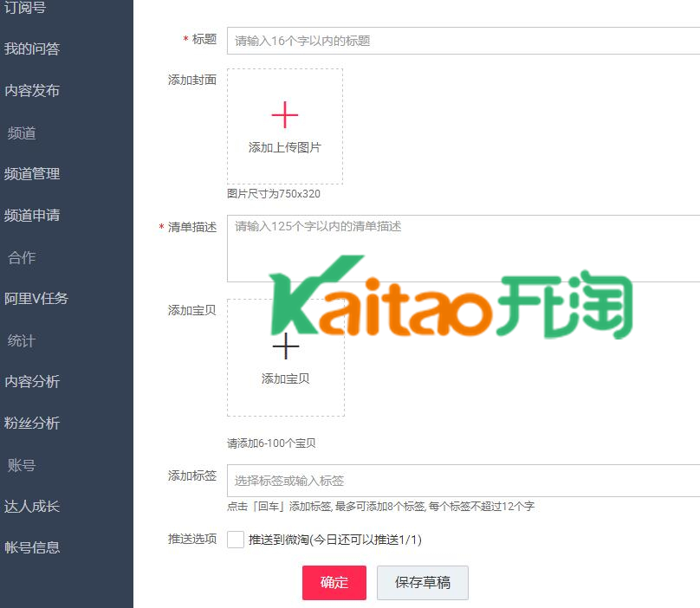
Task: Click the 添加上传图片 upload label
Action: click(x=284, y=147)
